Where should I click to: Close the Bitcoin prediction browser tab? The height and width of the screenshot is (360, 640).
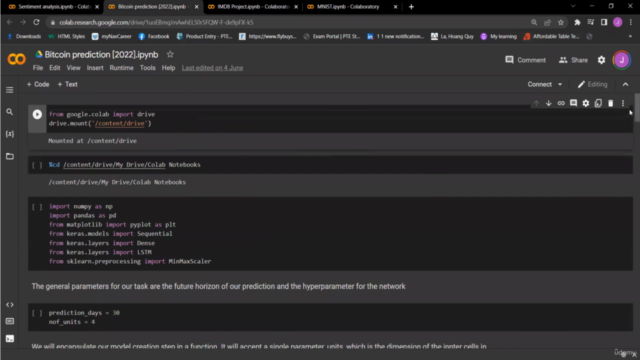coord(196,7)
